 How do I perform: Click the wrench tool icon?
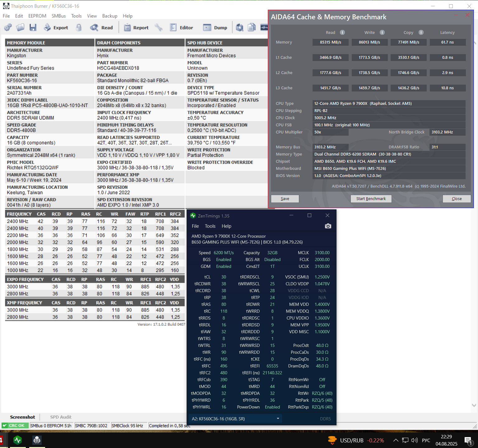[x=159, y=27]
